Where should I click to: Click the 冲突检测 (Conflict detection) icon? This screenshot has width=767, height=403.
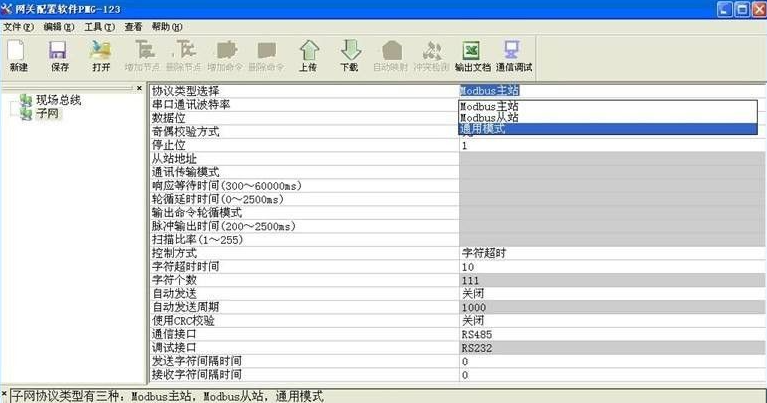click(431, 54)
